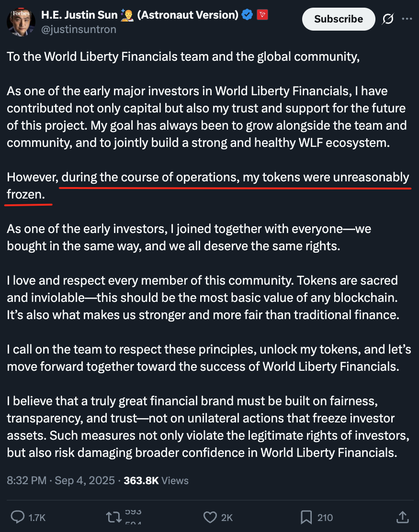Open the @justinsuntron handle link
419x532 pixels.
click(79, 30)
